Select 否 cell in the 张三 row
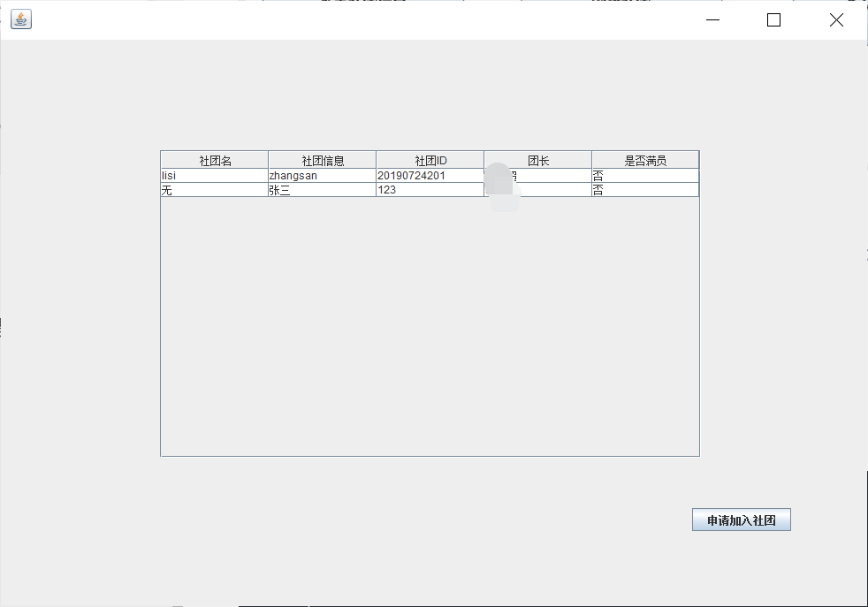Image resolution: width=868 pixels, height=607 pixels. (x=645, y=190)
